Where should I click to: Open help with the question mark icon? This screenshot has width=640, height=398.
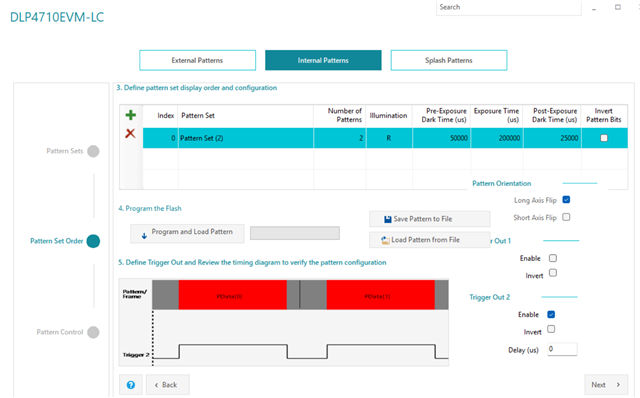coord(131,385)
